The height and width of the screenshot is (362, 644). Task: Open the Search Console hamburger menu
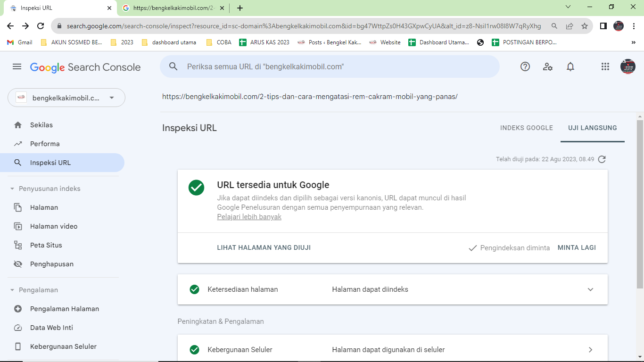(17, 67)
